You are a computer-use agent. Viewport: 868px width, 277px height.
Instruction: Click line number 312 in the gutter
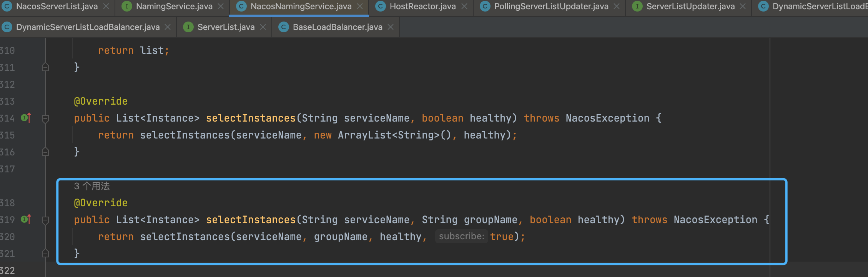coord(7,84)
